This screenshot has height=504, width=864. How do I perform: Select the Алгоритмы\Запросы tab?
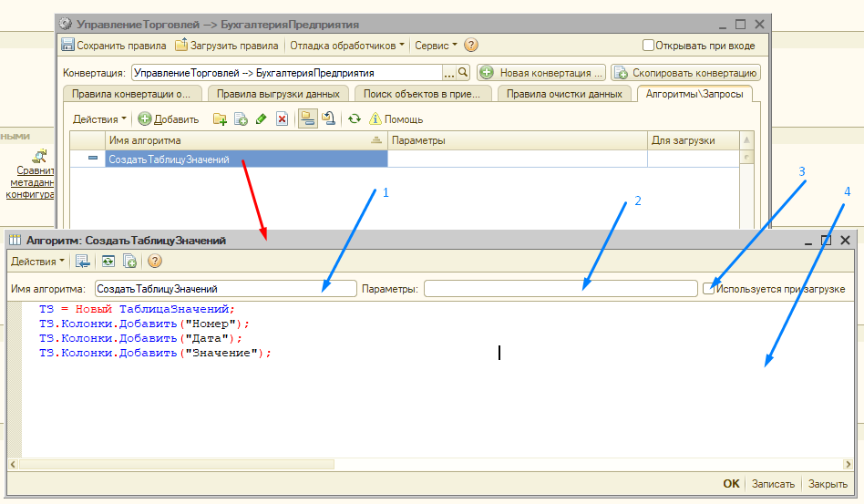(x=694, y=94)
